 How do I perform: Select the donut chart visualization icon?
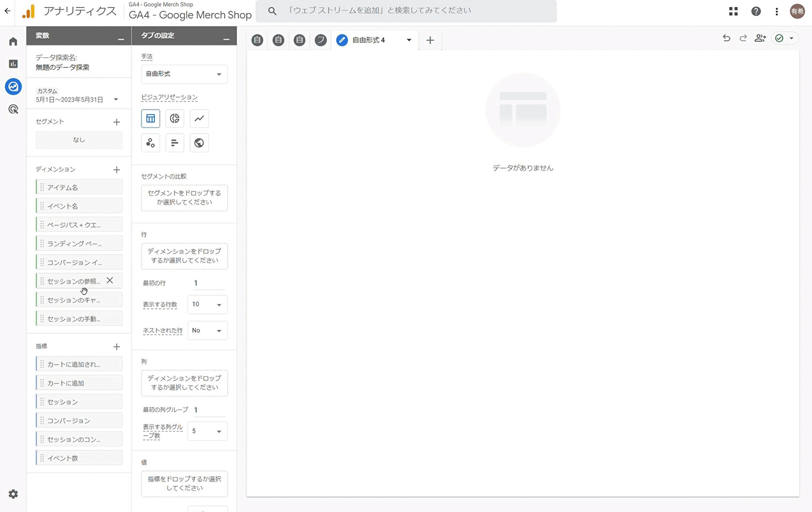click(175, 119)
